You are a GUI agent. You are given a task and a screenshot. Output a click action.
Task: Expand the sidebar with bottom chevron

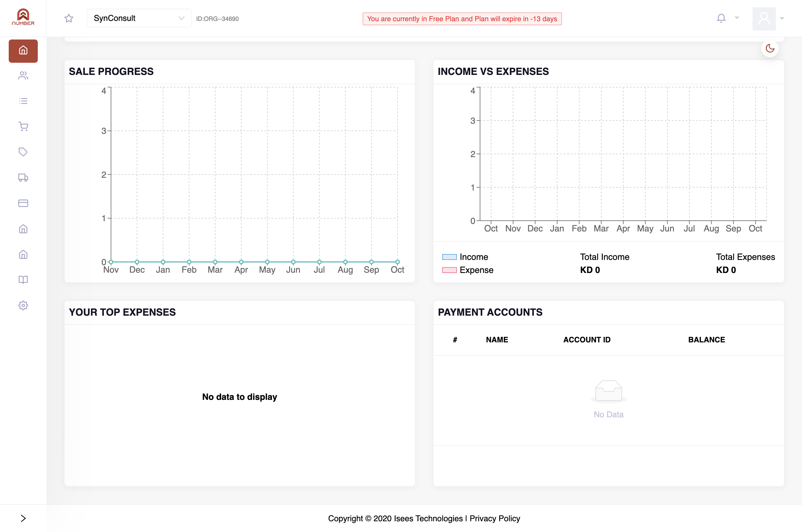[x=23, y=518]
